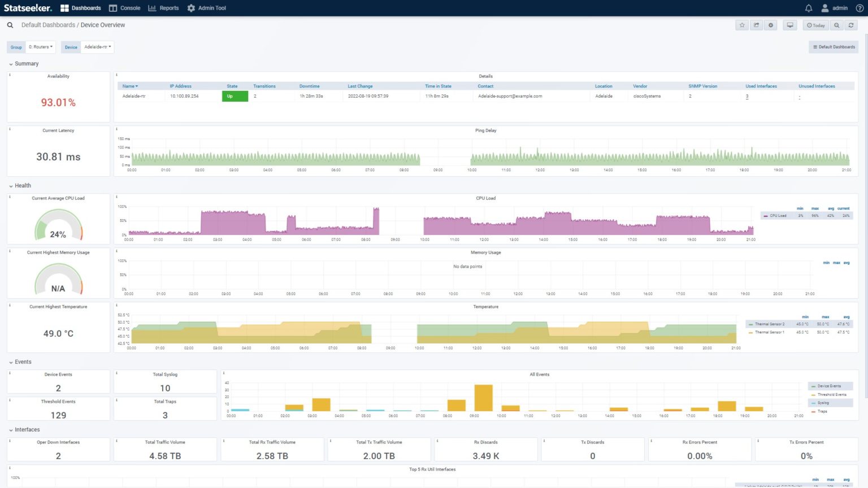
Task: Sort the table by the Name column
Action: [x=129, y=86]
